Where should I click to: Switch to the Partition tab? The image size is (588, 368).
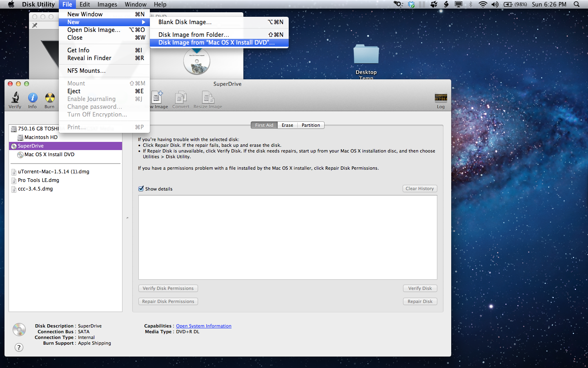pos(311,125)
